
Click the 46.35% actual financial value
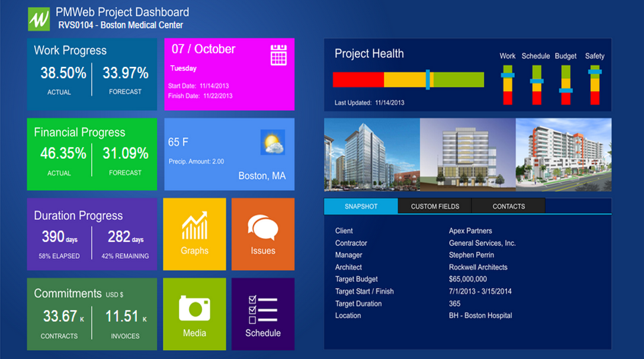pyautogui.click(x=63, y=153)
